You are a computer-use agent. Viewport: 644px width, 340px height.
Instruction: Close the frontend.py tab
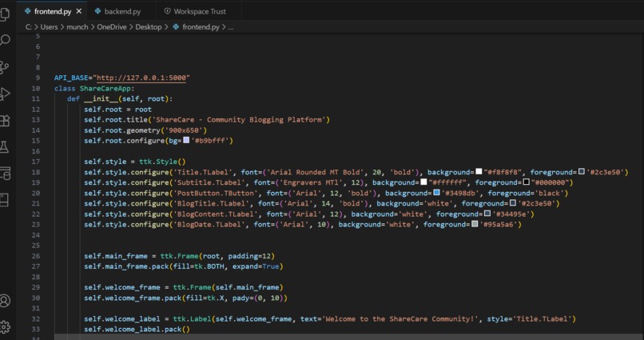coord(79,11)
